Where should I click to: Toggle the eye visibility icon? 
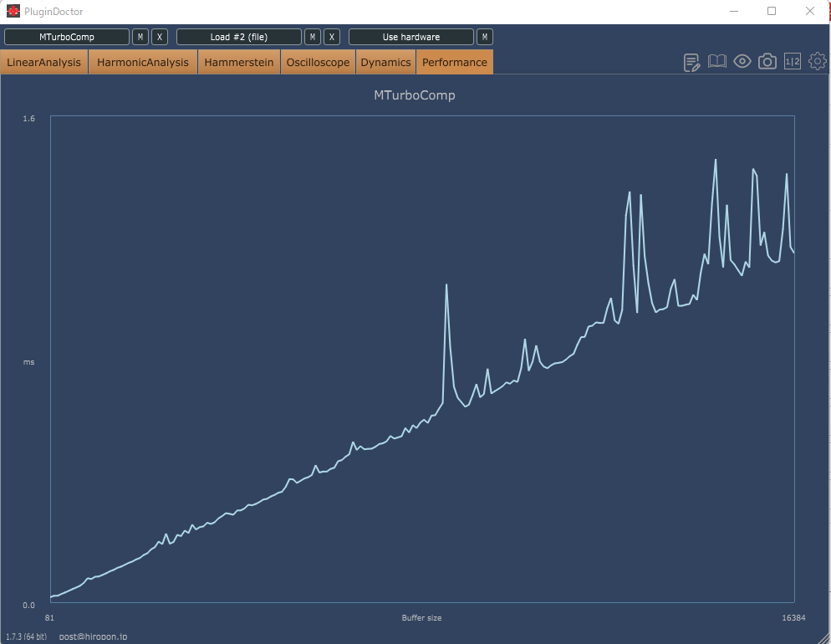742,62
